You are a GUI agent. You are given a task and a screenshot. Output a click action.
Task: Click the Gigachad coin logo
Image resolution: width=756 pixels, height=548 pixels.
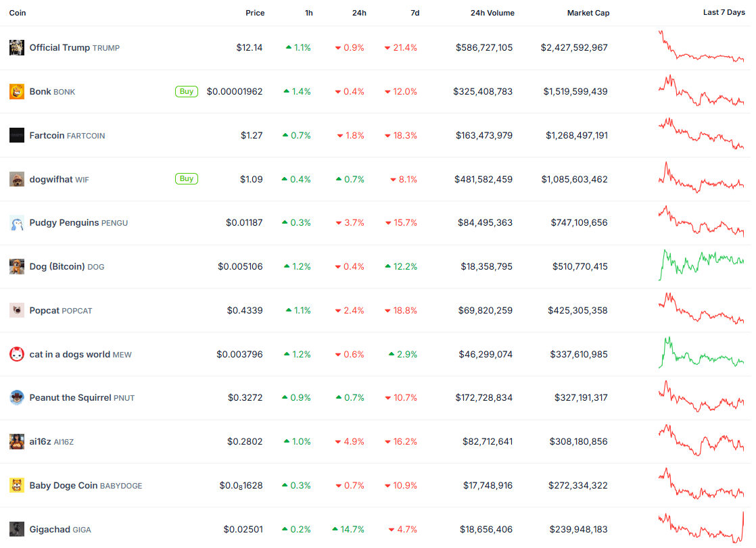point(16,529)
